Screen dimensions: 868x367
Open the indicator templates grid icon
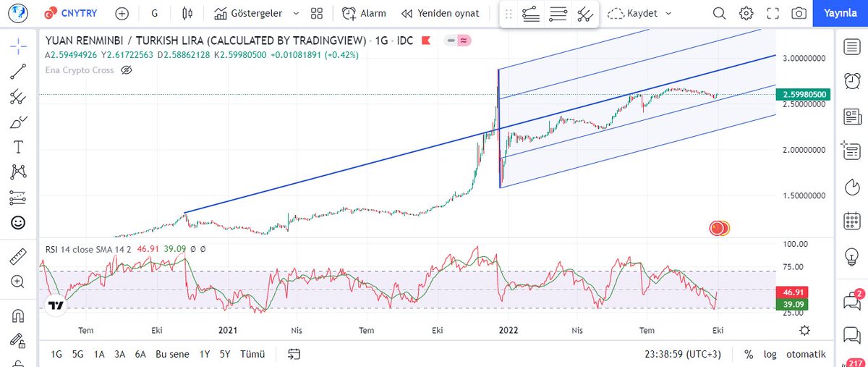tap(316, 13)
